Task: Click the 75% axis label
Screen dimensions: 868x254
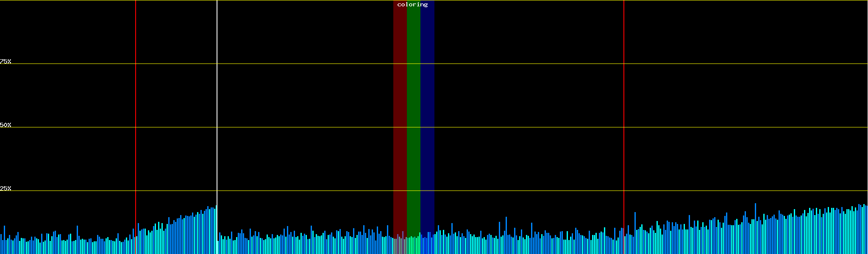Action: pos(6,61)
